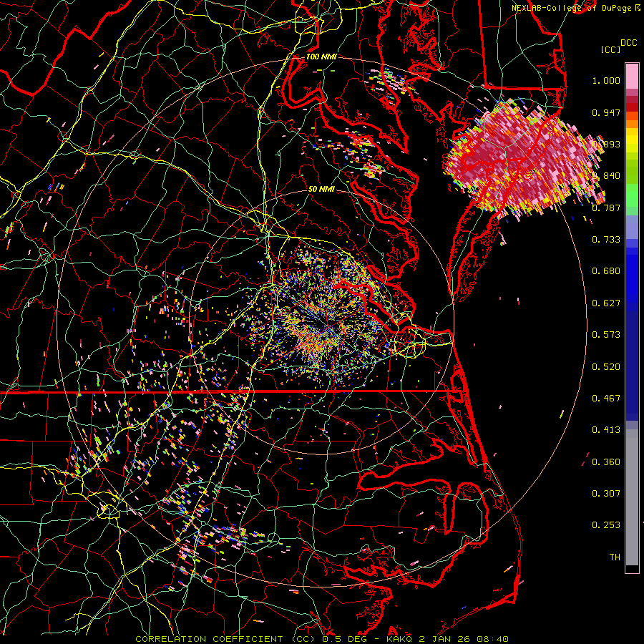Click the pink top segment of color scale
The height and width of the screenshot is (644, 644).
(x=632, y=76)
